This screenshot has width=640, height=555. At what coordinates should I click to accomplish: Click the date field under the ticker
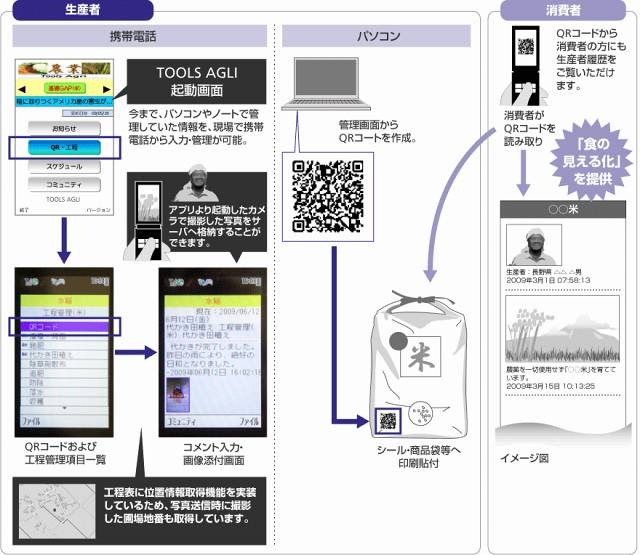(87, 113)
